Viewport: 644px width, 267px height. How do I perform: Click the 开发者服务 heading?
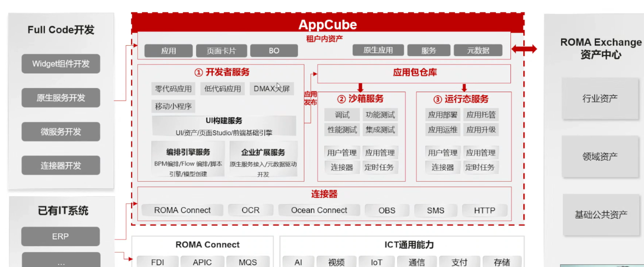[x=222, y=72]
